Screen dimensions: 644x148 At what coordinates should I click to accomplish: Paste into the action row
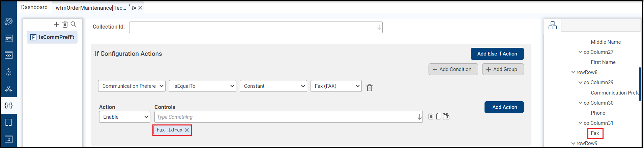point(446,116)
